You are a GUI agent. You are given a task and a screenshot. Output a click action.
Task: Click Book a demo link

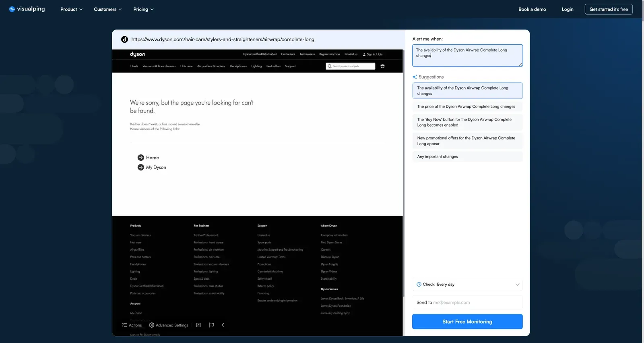pos(532,9)
